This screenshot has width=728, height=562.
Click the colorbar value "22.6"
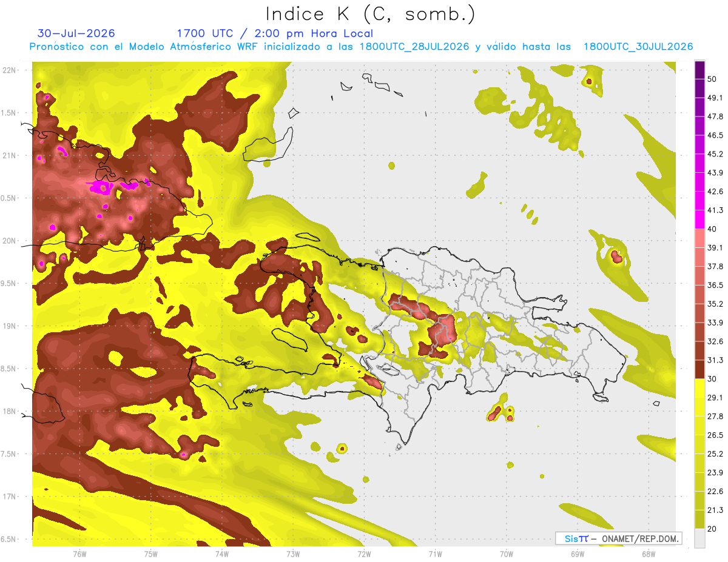(715, 491)
